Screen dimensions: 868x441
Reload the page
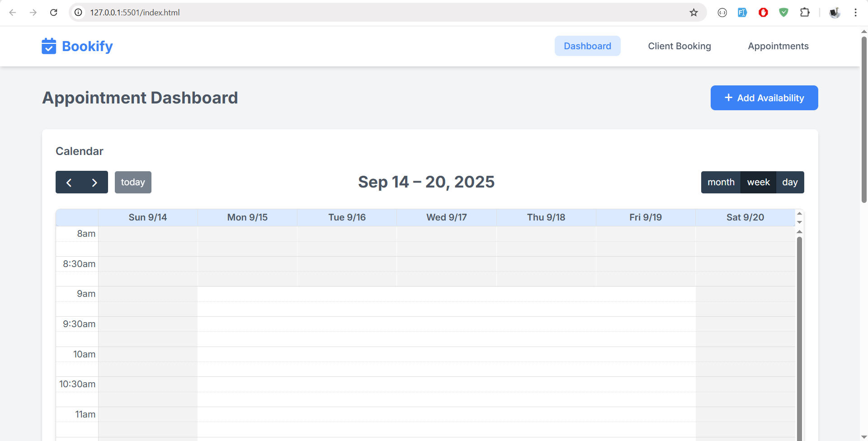pos(54,13)
